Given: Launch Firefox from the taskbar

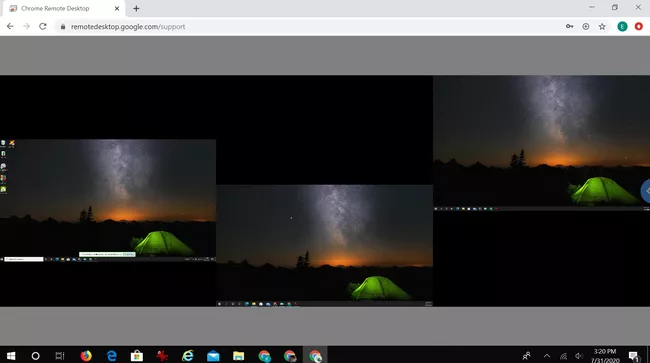Looking at the screenshot, I should [x=86, y=356].
